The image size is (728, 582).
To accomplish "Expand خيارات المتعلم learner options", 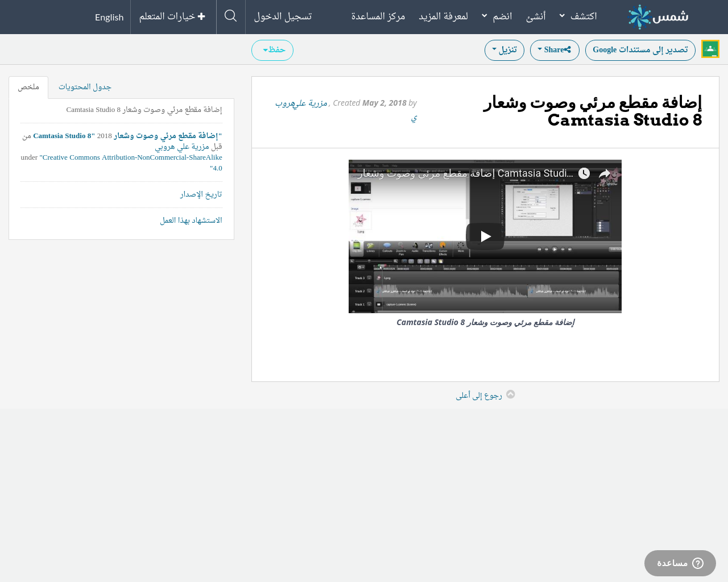I will point(172,16).
